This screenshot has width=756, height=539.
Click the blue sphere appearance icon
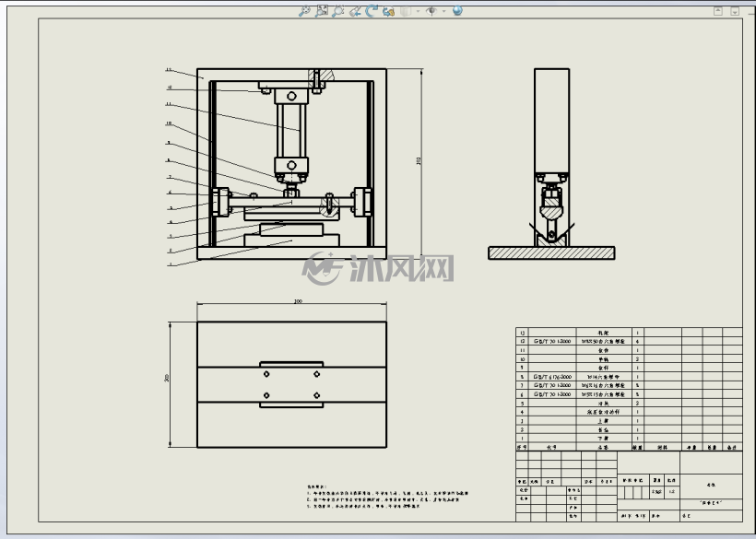click(x=457, y=10)
